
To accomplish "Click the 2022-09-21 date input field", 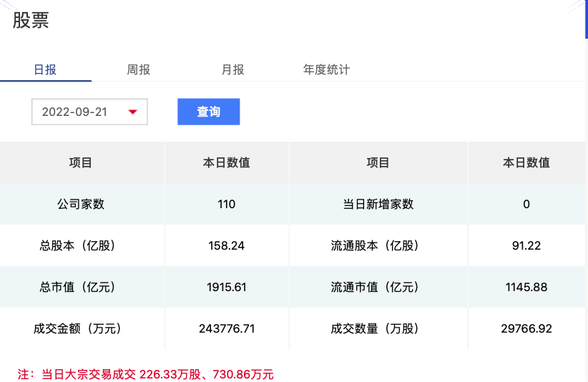I will (x=89, y=112).
